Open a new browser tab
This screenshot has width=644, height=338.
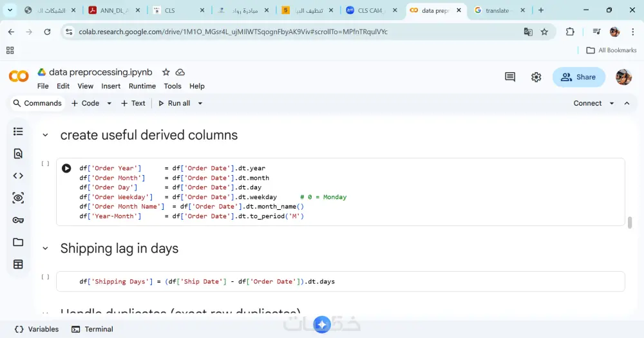[541, 10]
